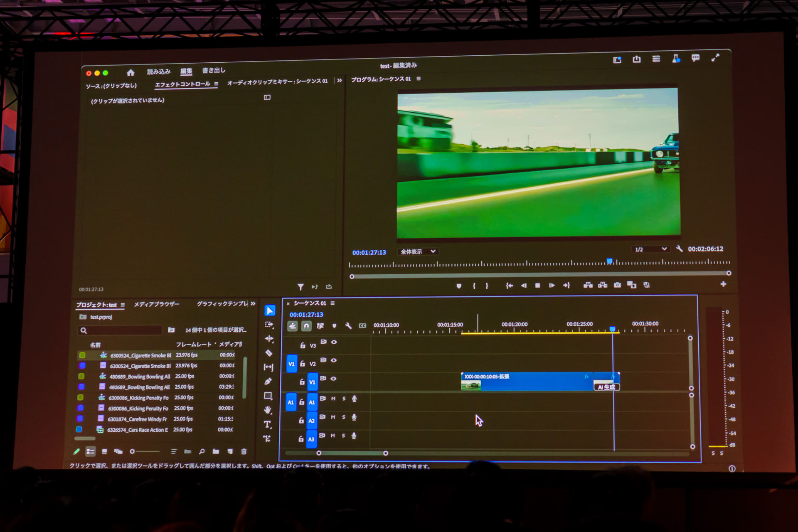Click the Home button near 読み込み
The height and width of the screenshot is (532, 798).
pyautogui.click(x=131, y=71)
